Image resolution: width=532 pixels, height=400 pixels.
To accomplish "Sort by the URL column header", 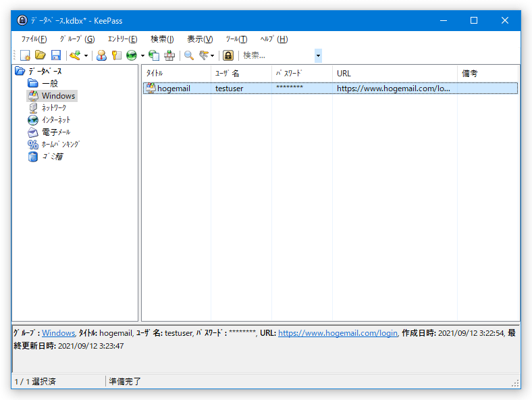I will point(394,74).
